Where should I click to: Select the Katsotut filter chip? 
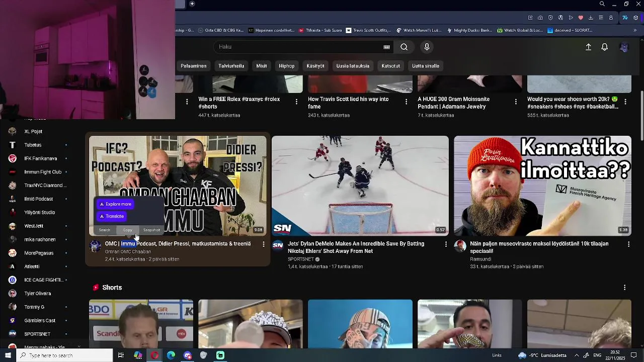(391, 66)
